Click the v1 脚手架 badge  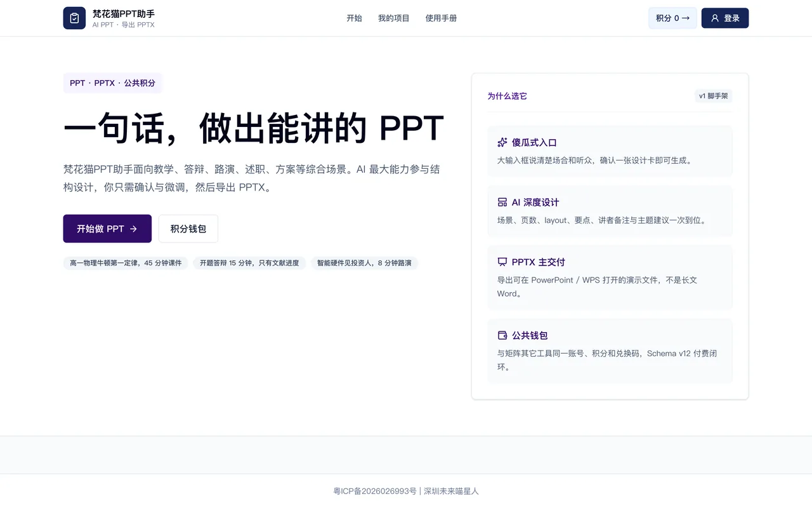(x=714, y=96)
